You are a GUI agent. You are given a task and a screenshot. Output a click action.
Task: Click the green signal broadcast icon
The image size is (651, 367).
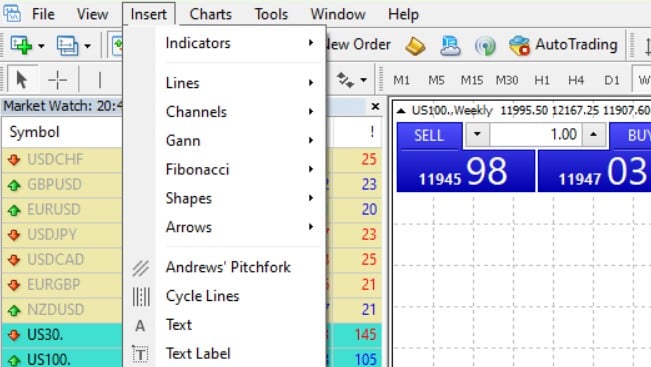[x=485, y=46]
